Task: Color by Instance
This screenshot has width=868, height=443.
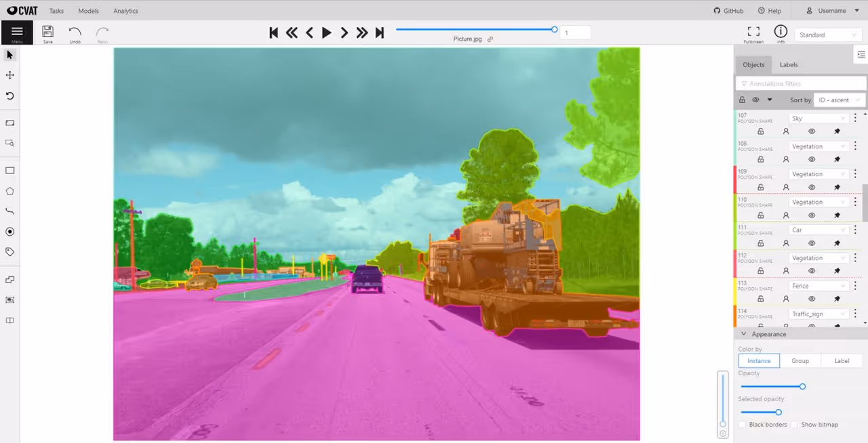Action: coord(759,361)
